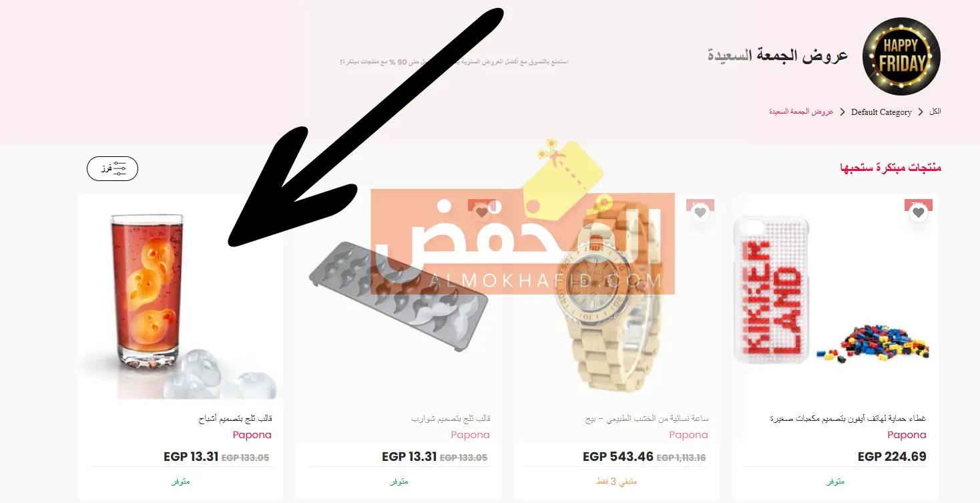The width and height of the screenshot is (980, 503).
Task: Go to الكل breadcrumb link
Action: [935, 112]
